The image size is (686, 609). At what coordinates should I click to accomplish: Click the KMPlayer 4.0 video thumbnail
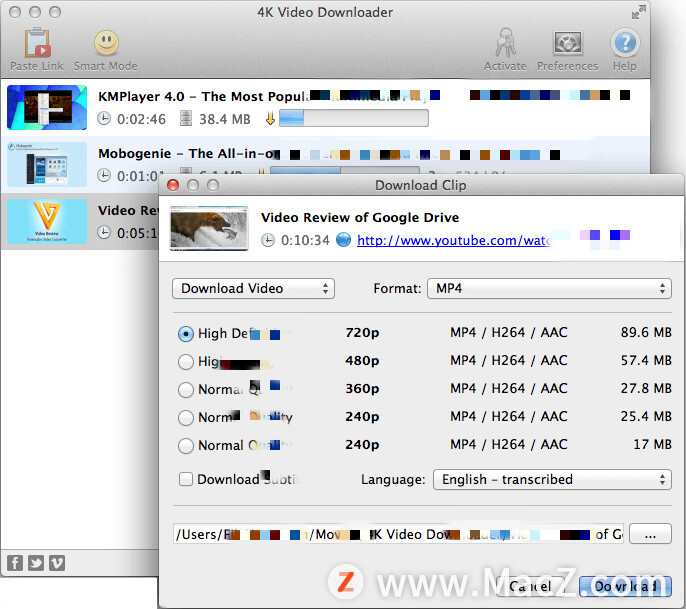[x=47, y=107]
